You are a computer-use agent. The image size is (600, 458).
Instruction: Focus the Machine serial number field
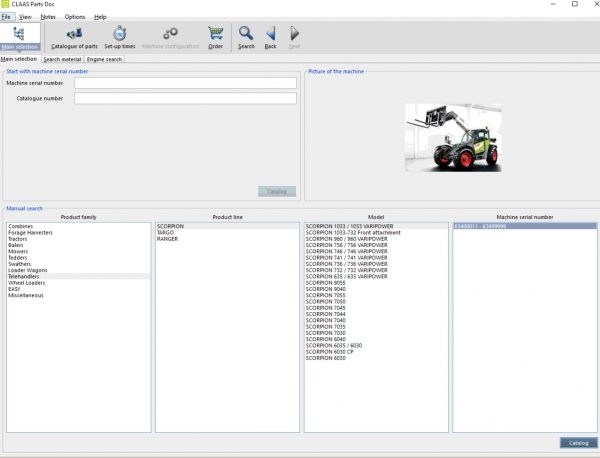coord(185,83)
